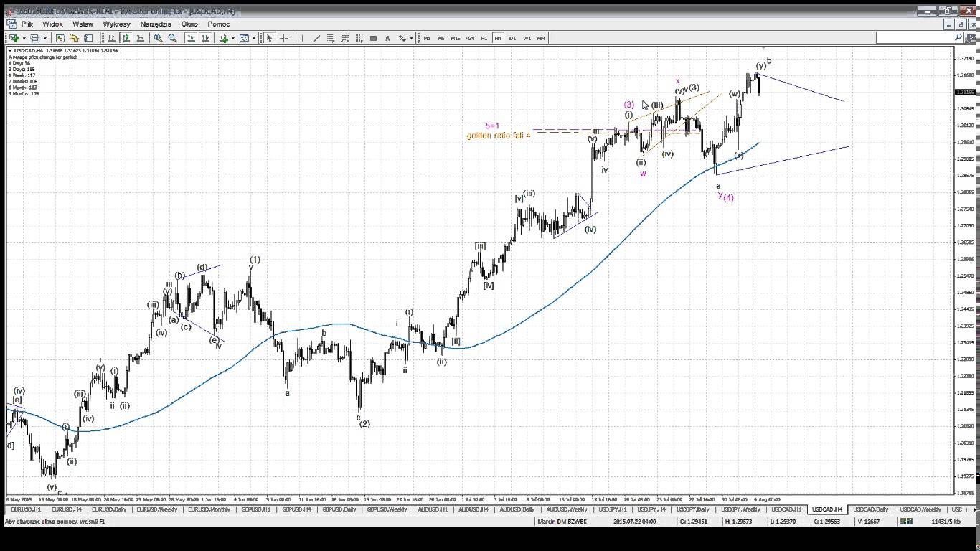
Task: Set timeframe to H1
Action: point(484,38)
